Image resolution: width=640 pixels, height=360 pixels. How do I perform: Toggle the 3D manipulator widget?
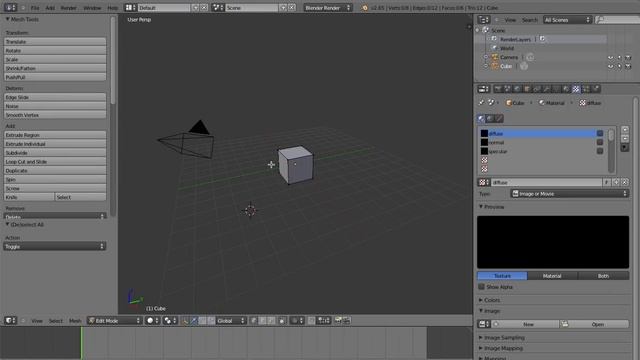click(x=185, y=320)
